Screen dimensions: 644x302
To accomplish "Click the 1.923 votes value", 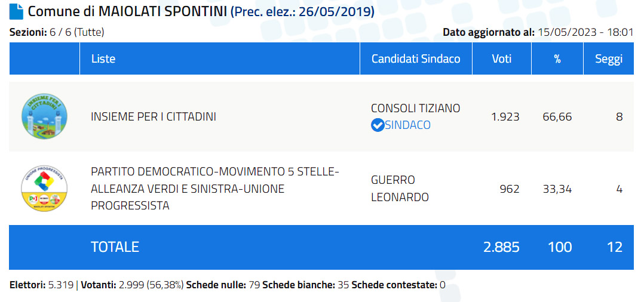I will tap(505, 117).
